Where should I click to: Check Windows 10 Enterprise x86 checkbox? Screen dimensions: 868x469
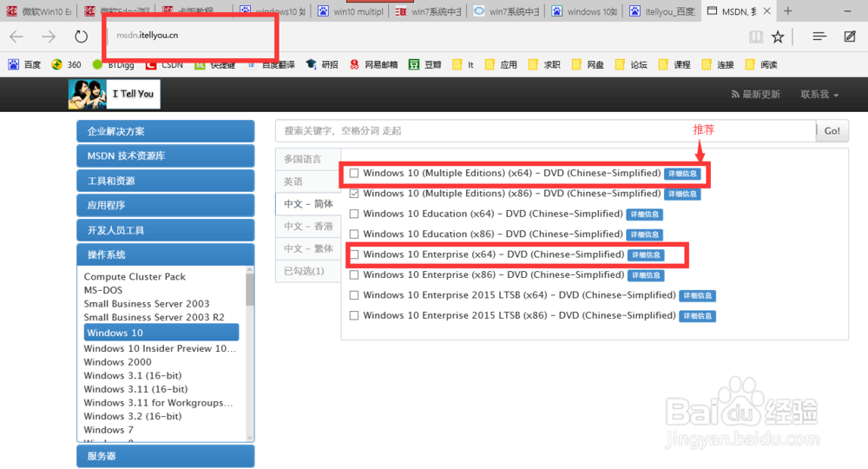click(354, 274)
